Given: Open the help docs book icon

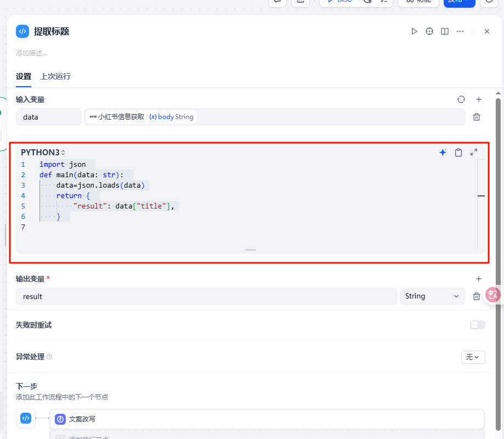Looking at the screenshot, I should pos(445,31).
